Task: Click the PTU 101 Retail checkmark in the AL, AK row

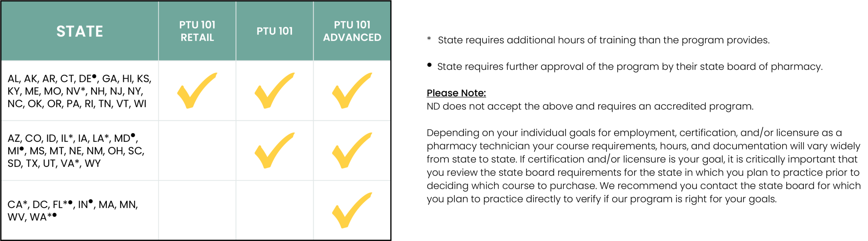Action: [x=196, y=91]
